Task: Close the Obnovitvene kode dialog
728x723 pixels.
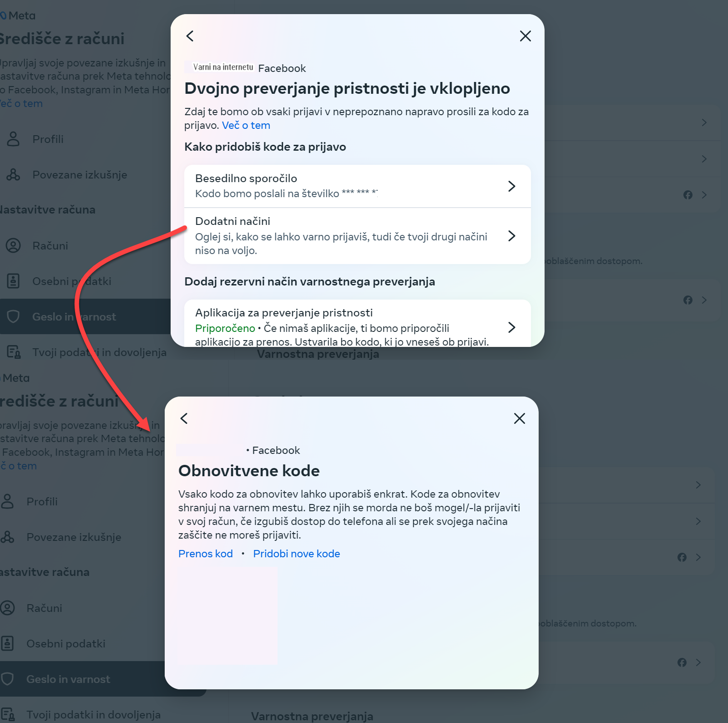Action: tap(520, 418)
